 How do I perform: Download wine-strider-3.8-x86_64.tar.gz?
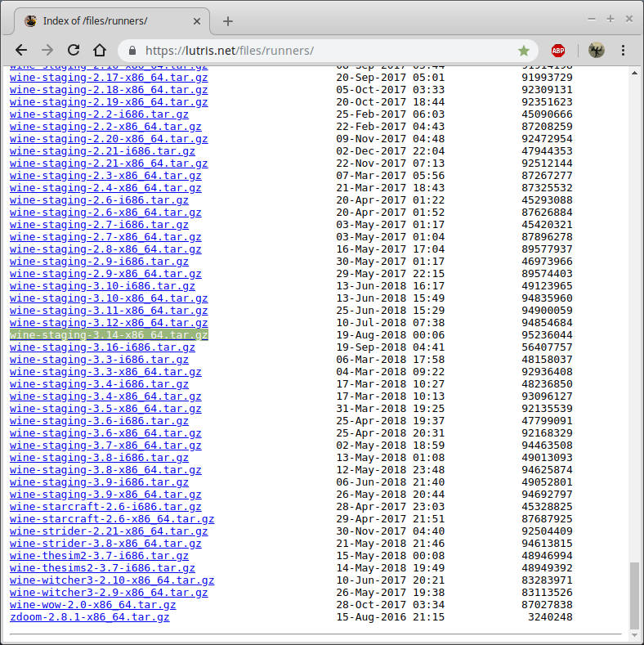[105, 544]
